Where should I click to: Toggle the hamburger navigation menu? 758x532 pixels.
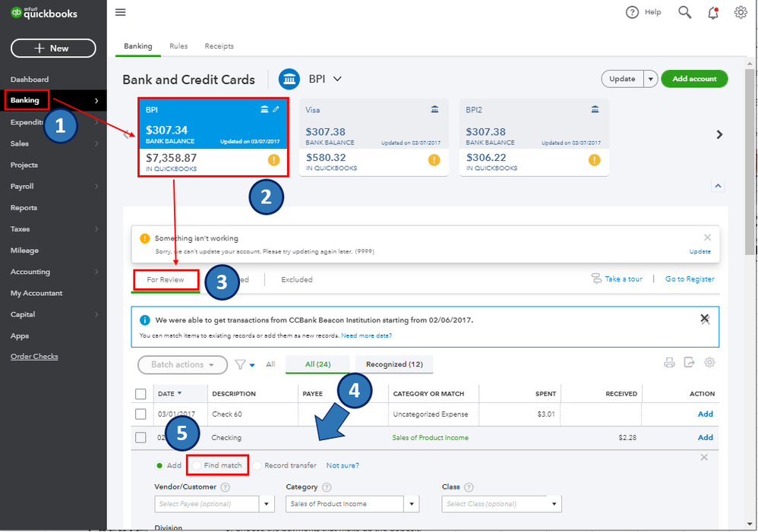pyautogui.click(x=120, y=12)
